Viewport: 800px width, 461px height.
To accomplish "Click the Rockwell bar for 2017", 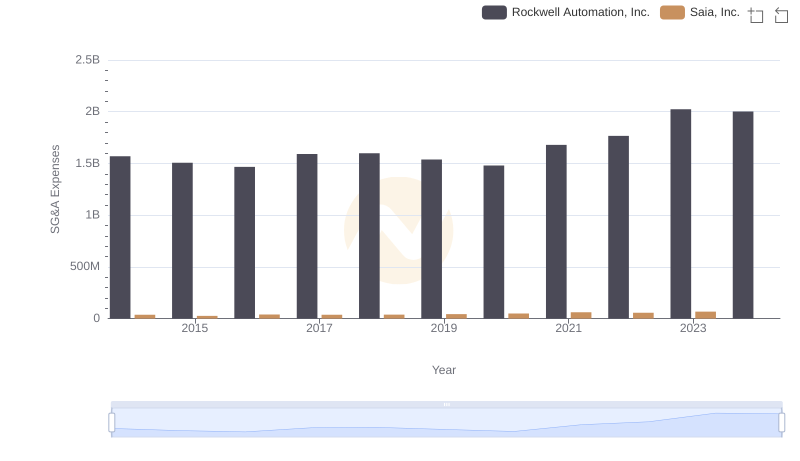I will 307,236.
